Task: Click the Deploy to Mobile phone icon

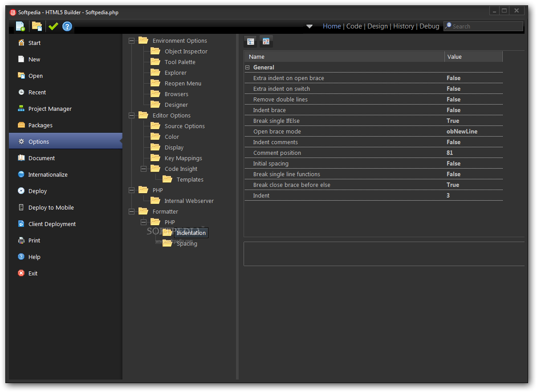Action: (x=21, y=207)
